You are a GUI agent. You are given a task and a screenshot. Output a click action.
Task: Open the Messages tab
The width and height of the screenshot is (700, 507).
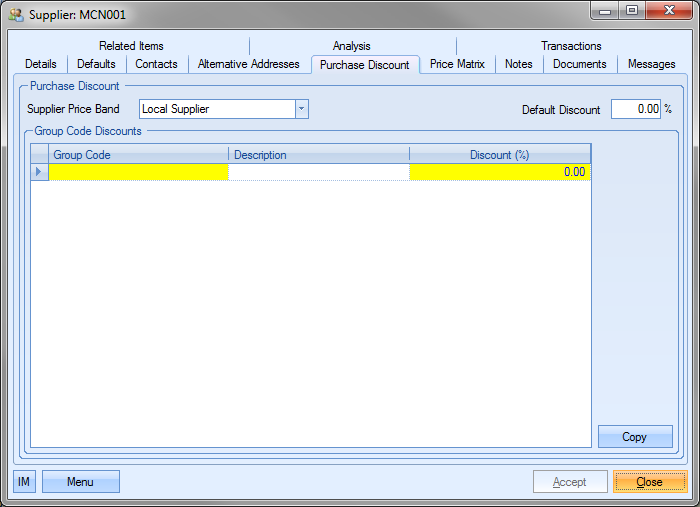651,64
